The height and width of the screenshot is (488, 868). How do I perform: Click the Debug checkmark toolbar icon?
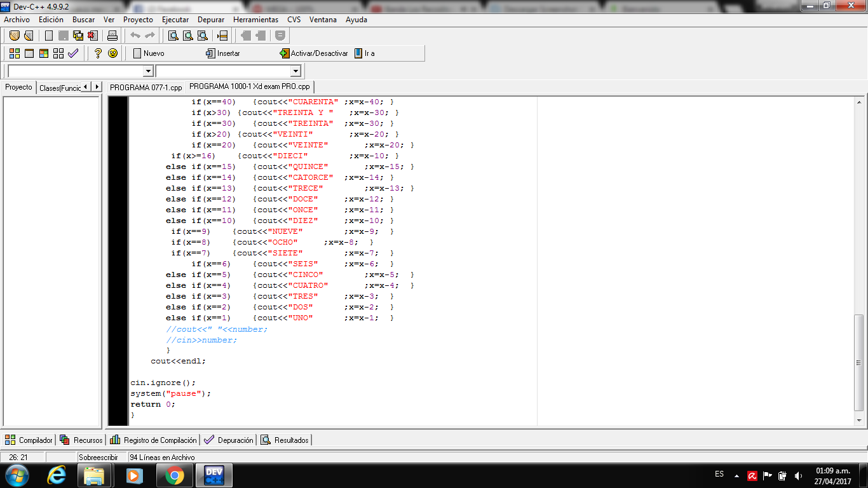coord(73,53)
